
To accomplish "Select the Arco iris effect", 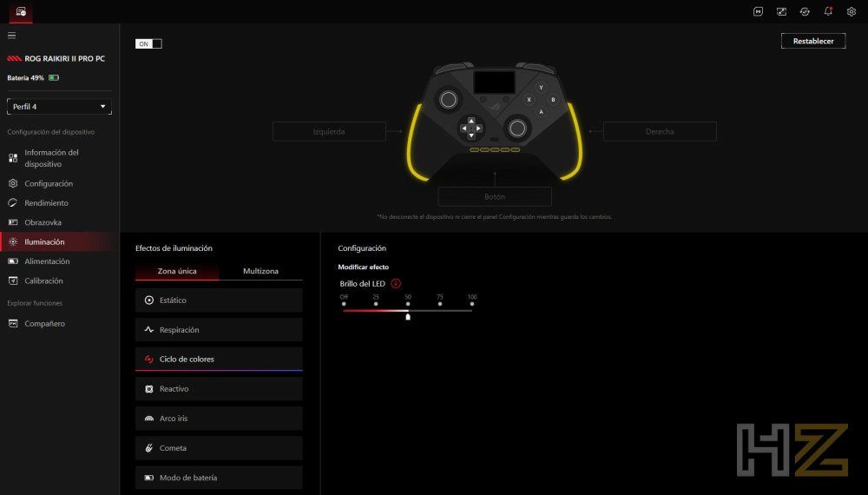I will (x=219, y=418).
